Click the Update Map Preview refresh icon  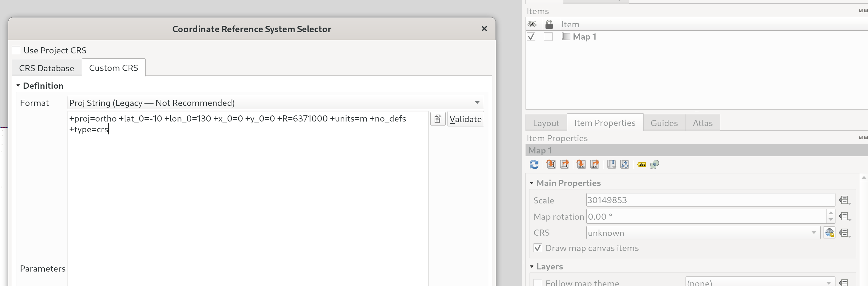(534, 164)
